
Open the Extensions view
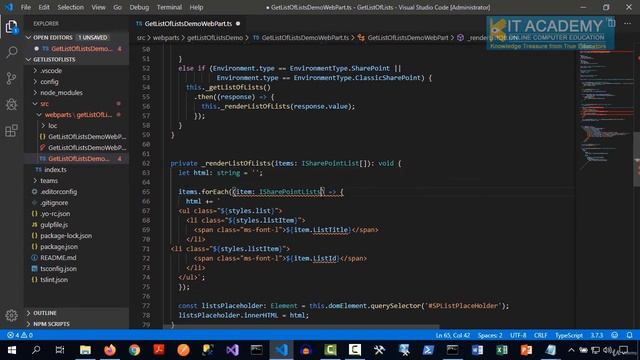tap(11, 131)
